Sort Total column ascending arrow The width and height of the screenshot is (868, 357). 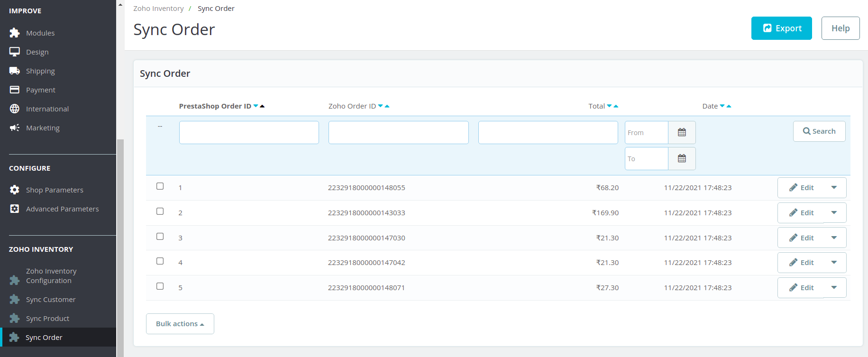616,106
